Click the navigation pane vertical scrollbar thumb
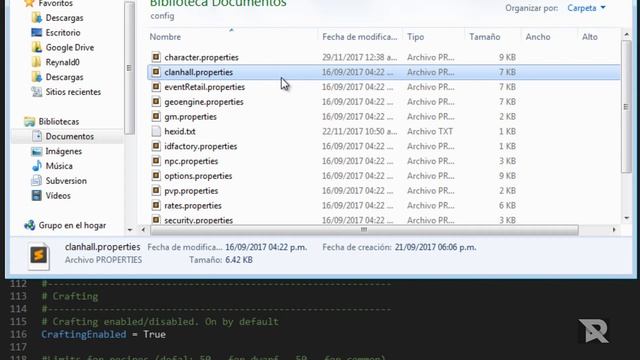 [x=129, y=68]
